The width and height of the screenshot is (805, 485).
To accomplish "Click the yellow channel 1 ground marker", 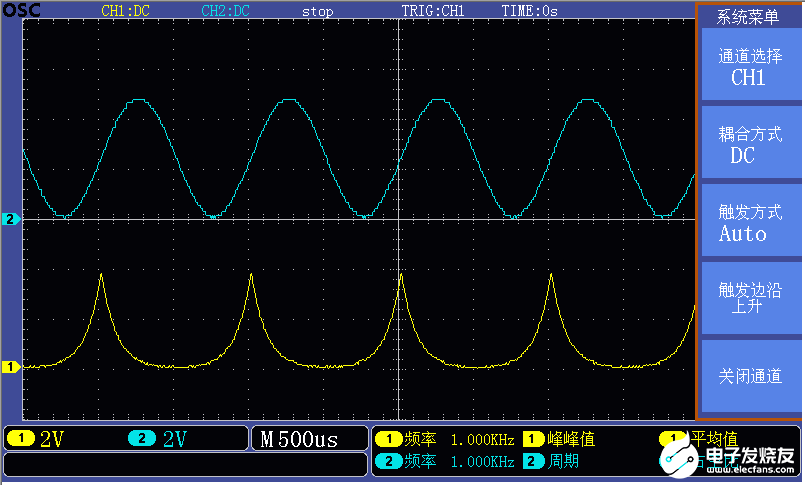I will click(11, 367).
